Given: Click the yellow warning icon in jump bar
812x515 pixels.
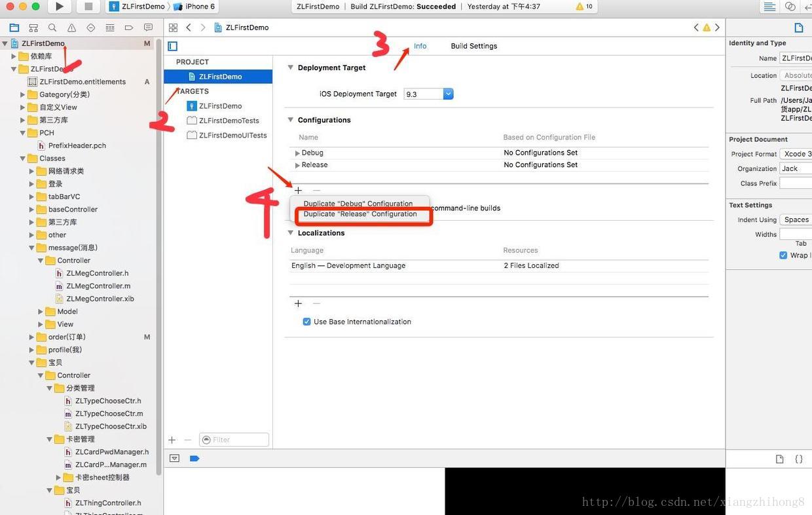Looking at the screenshot, I should click(707, 28).
